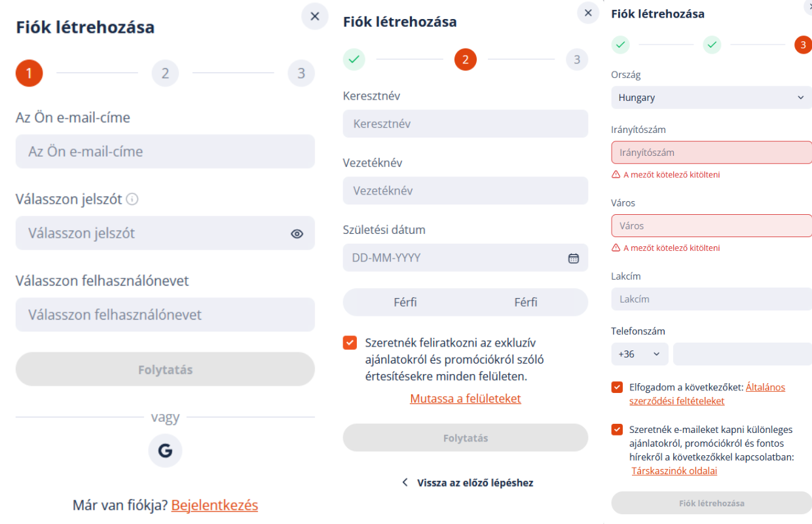
Task: Expand the +36 phone prefix dropdown
Action: (640, 354)
